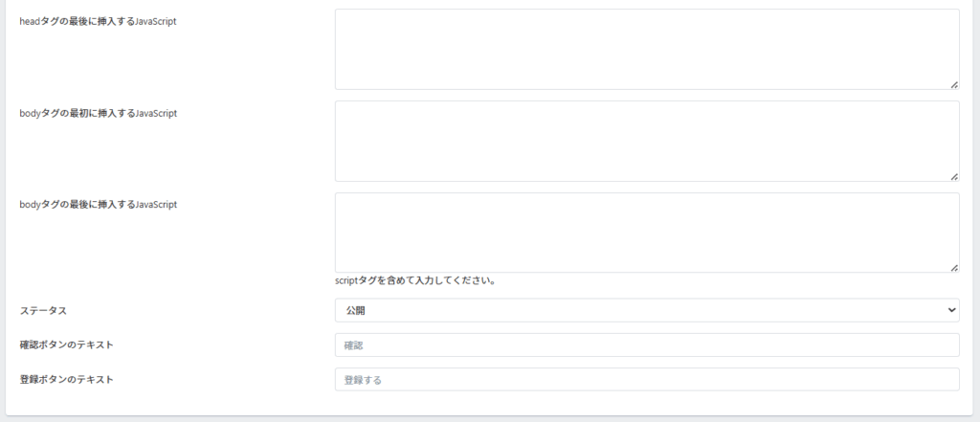Focus the 登録ボタンのテキスト input field
980x422 pixels.
click(646, 380)
